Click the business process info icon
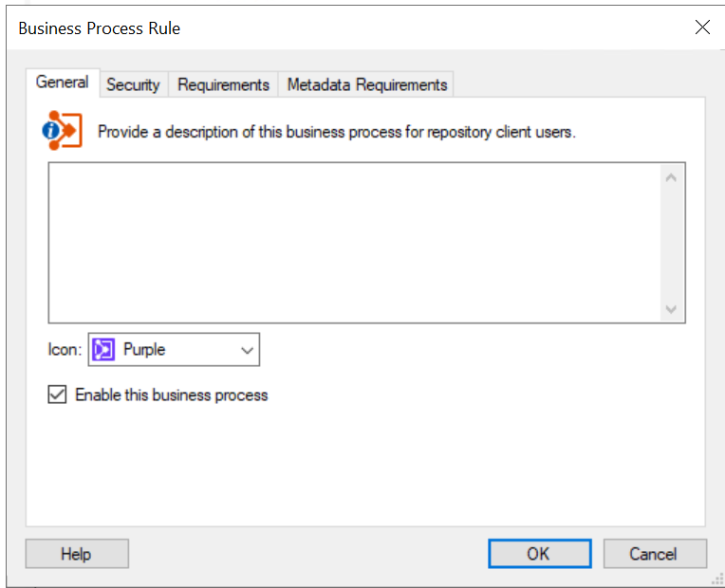The image size is (725, 588). pyautogui.click(x=63, y=130)
